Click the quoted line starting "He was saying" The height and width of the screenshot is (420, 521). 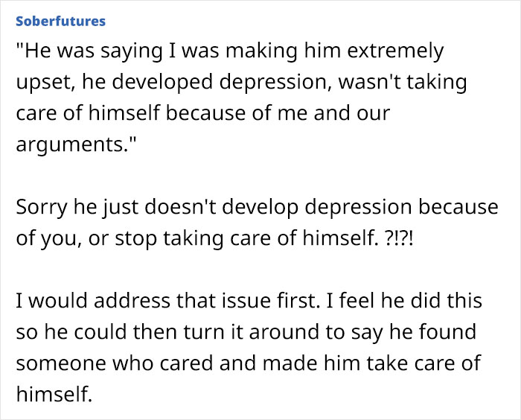229,51
